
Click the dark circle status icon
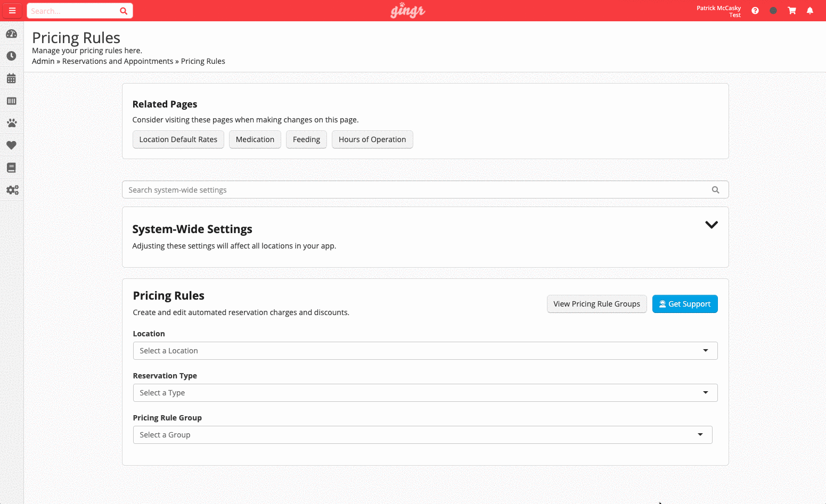click(773, 11)
